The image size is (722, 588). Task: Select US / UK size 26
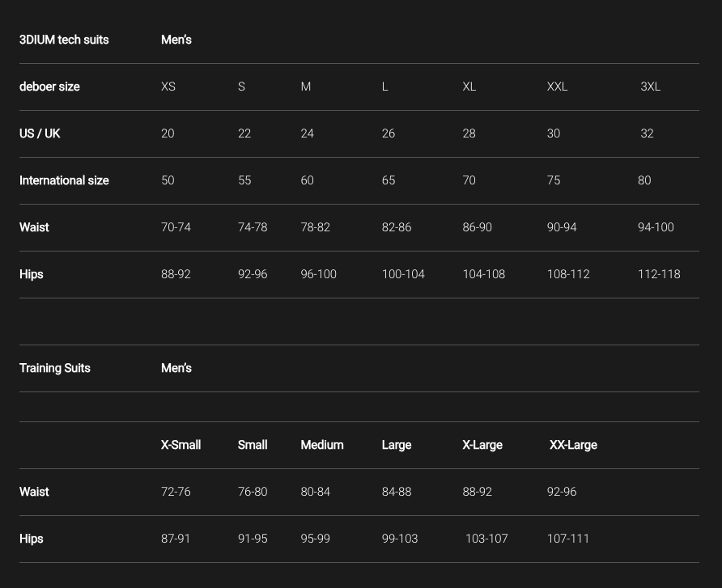tap(389, 133)
